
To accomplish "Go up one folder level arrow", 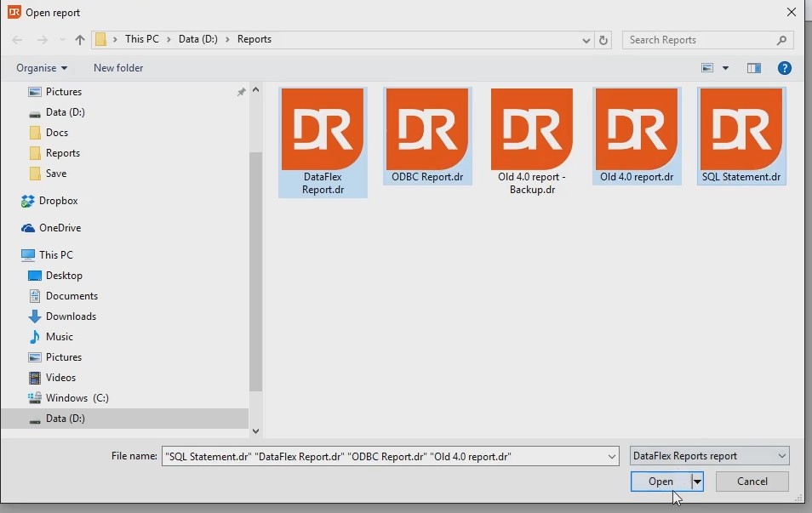I will click(80, 40).
